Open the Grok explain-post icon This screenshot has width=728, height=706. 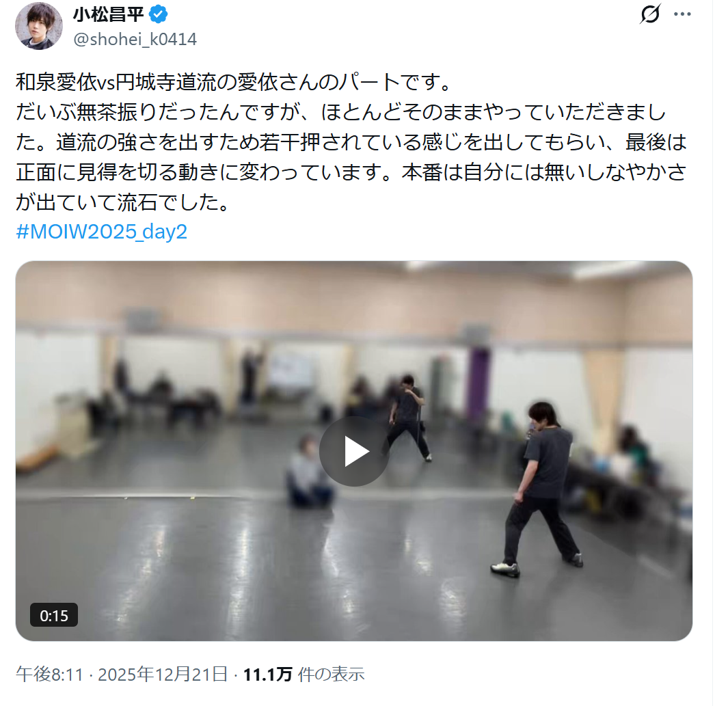tap(650, 14)
